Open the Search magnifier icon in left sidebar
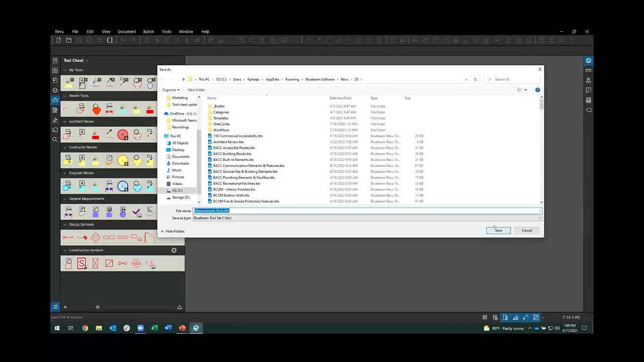 (55, 139)
